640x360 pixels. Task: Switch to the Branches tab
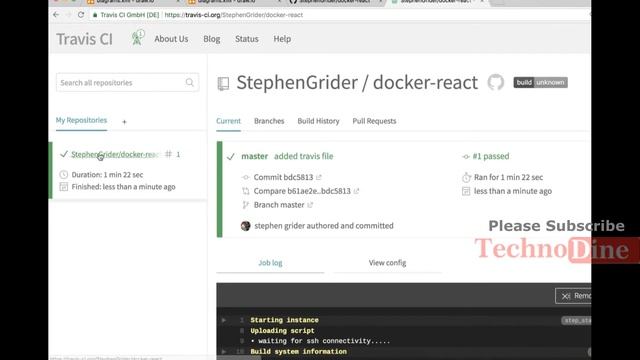[269, 121]
